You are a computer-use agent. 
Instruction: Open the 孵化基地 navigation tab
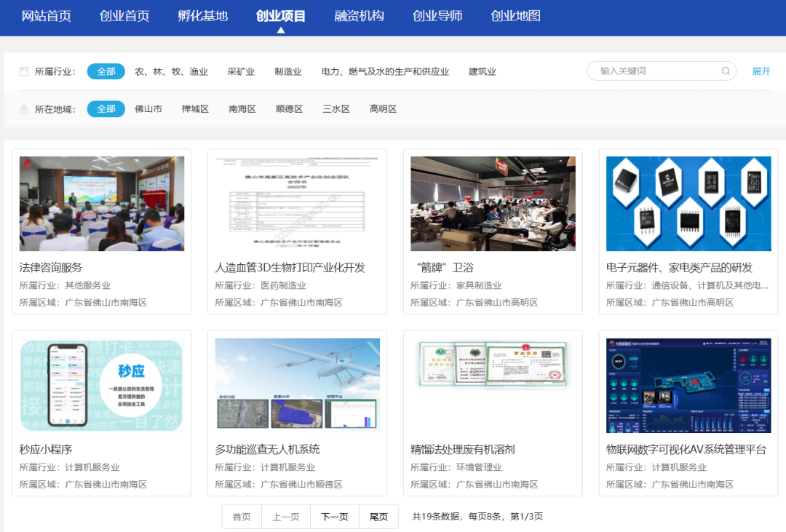coord(202,16)
